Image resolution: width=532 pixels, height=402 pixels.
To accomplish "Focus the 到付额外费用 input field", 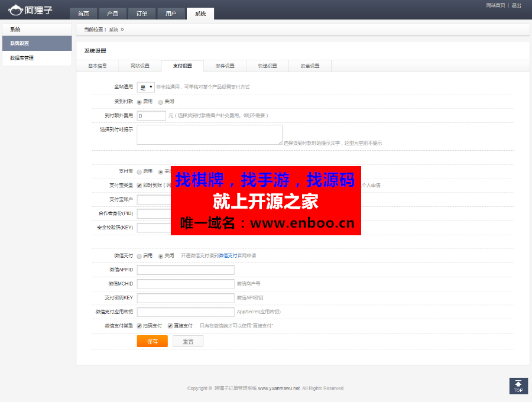I will point(151,116).
